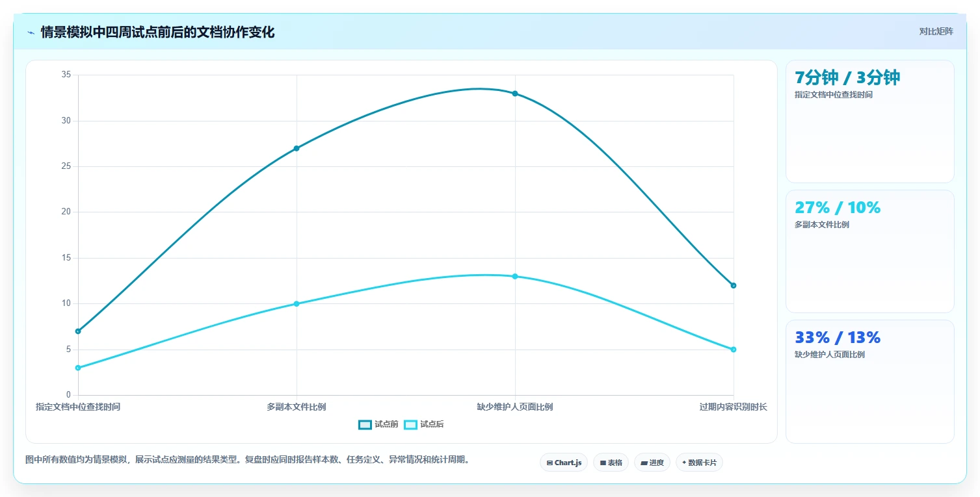Click the light cyan 试点后 legend swatch
The height and width of the screenshot is (497, 980).
410,424
